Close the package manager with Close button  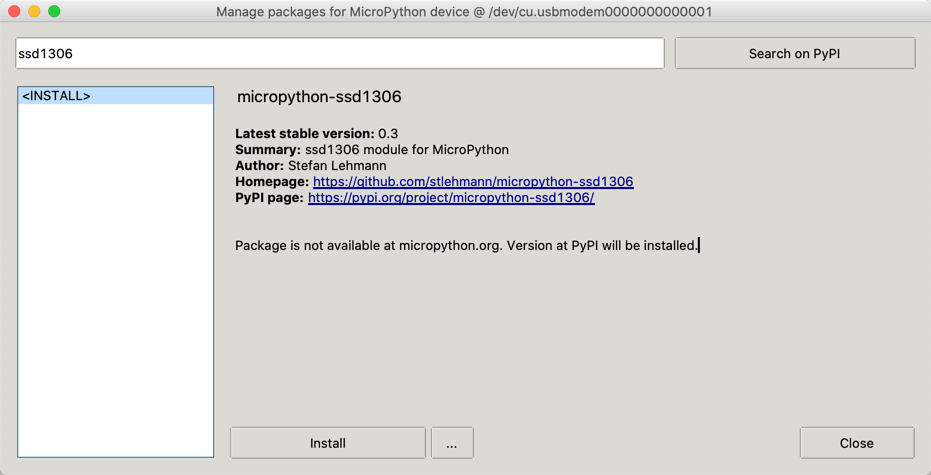pos(857,443)
